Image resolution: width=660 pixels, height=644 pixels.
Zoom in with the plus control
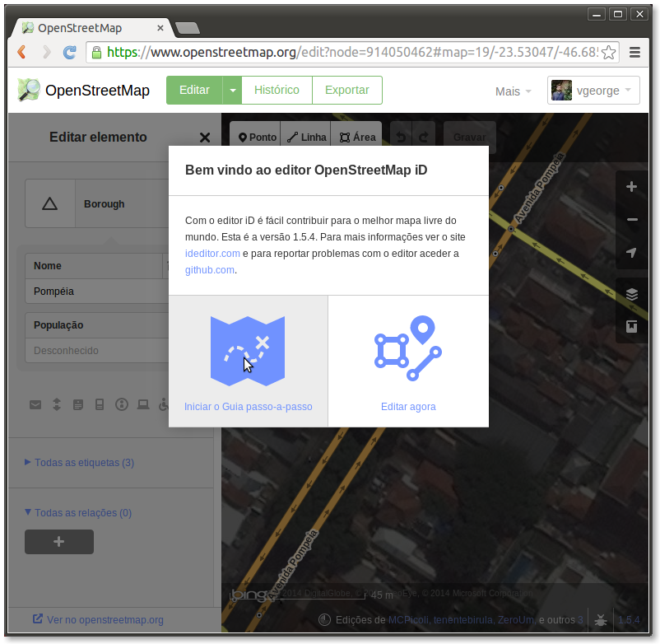tap(631, 187)
